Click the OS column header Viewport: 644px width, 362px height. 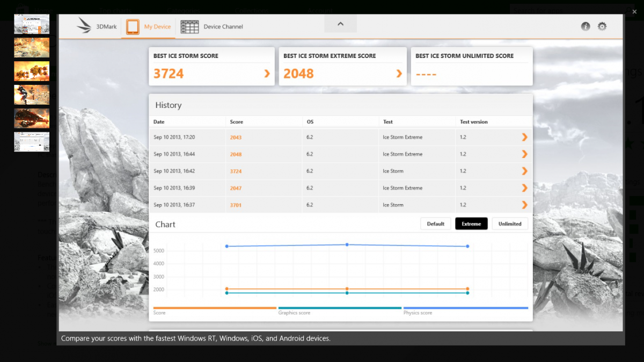tap(310, 122)
